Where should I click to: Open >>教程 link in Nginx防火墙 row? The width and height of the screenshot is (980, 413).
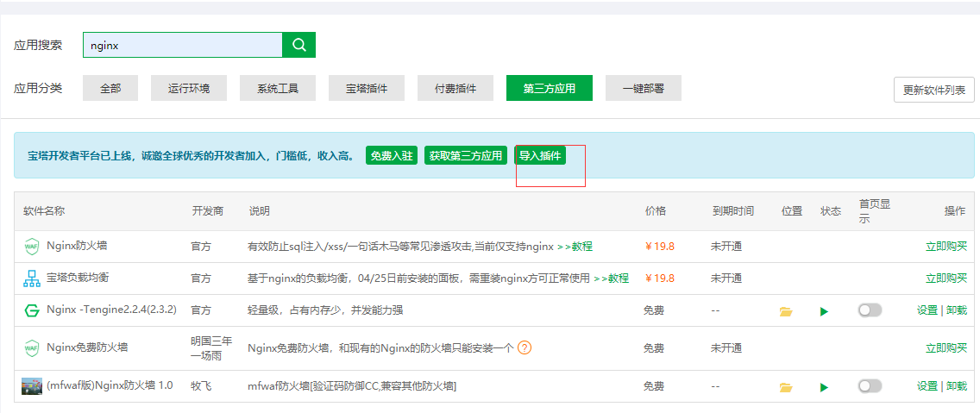click(575, 247)
